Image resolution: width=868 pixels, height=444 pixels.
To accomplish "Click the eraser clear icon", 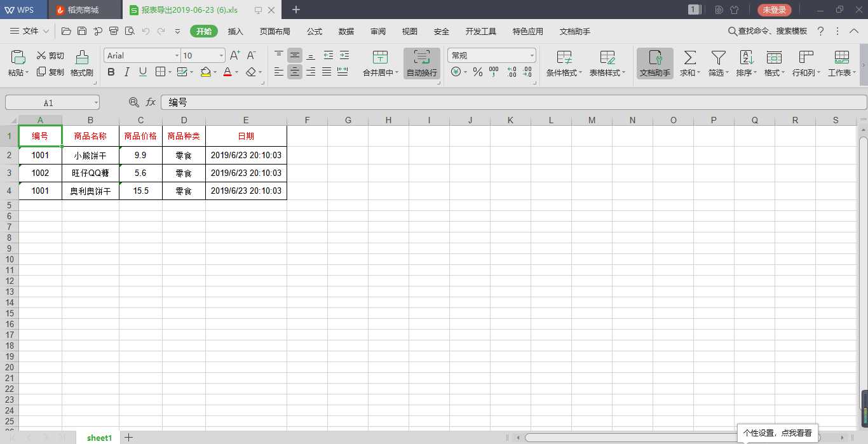I will click(251, 72).
